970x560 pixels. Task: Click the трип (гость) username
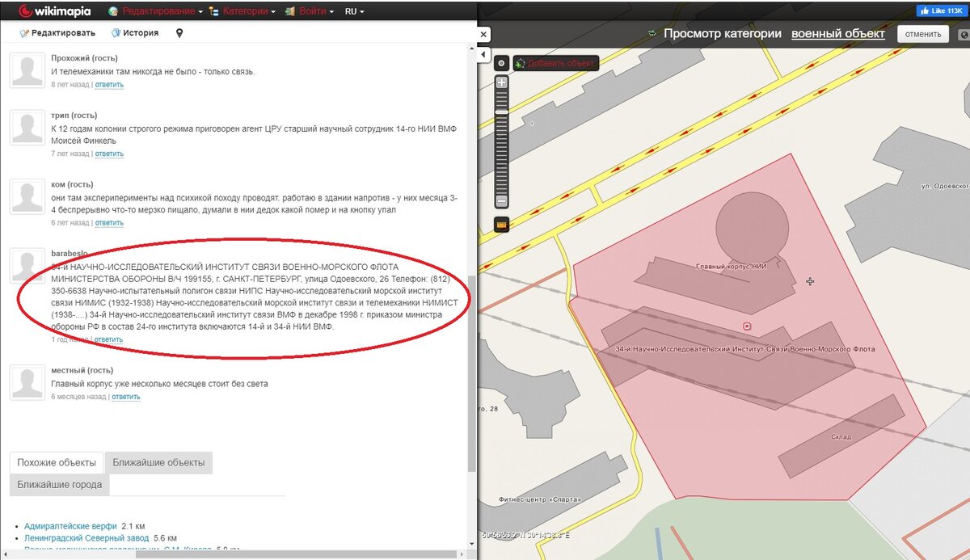tap(74, 116)
